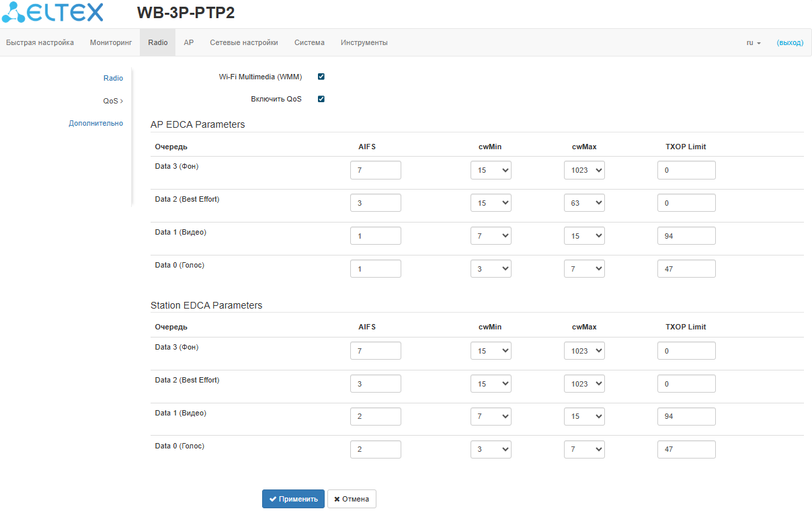Open the Сетевые настройки tab

tap(244, 42)
